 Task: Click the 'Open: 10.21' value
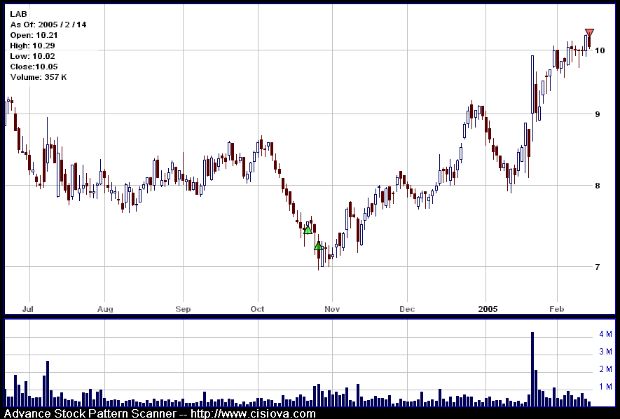[x=34, y=35]
